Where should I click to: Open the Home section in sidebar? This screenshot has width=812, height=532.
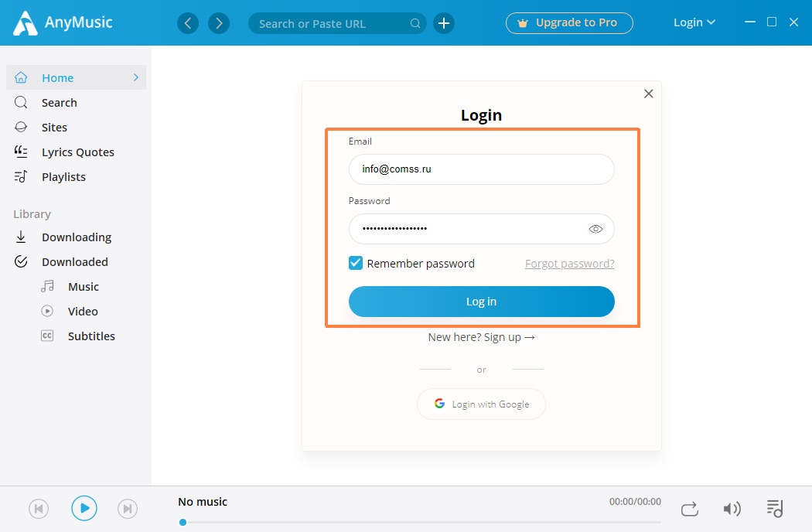[76, 77]
